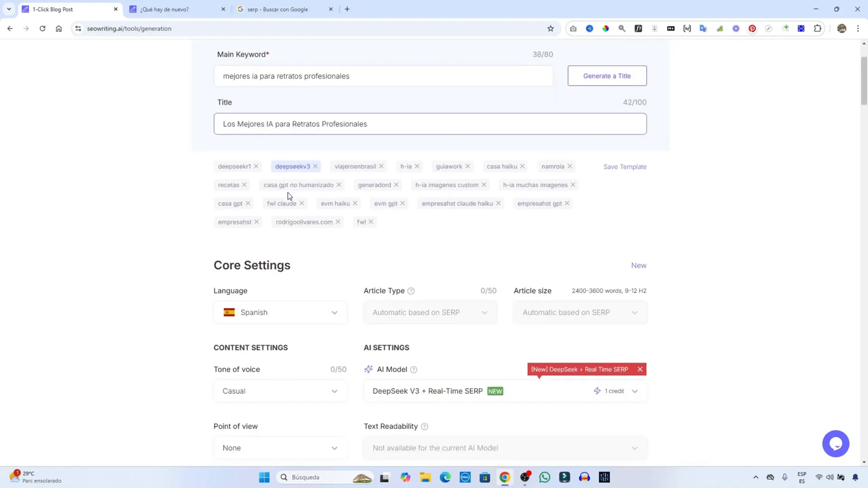Click the AI Model info icon
Screen dimensions: 868x488
tap(414, 370)
